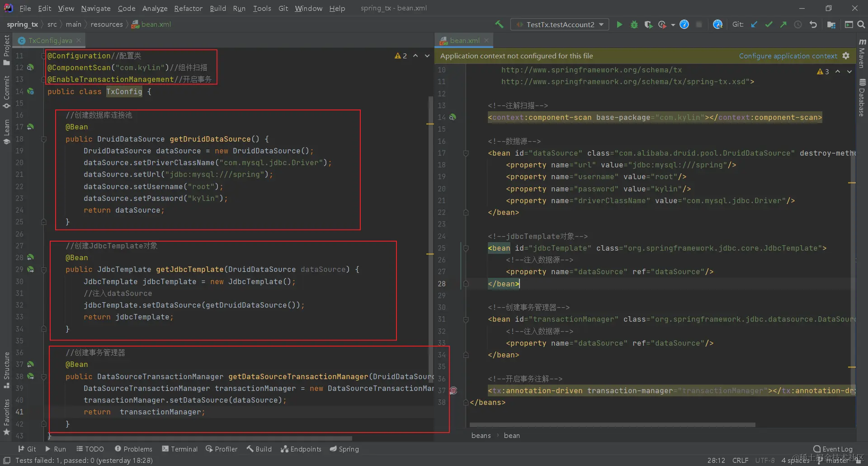The width and height of the screenshot is (868, 466).
Task: Open Project Structure folder icon in toolbar
Action: click(x=831, y=24)
